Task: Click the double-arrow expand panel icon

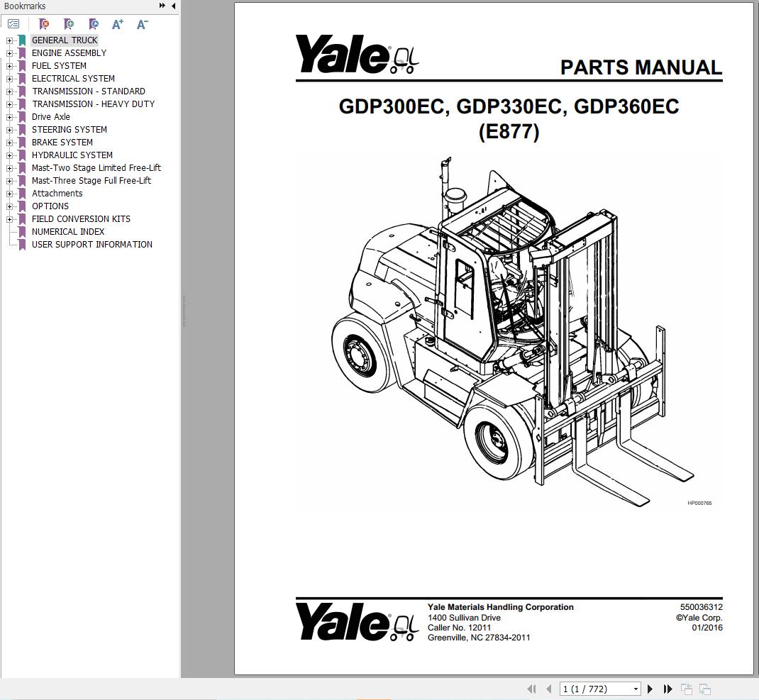Action: pyautogui.click(x=162, y=6)
